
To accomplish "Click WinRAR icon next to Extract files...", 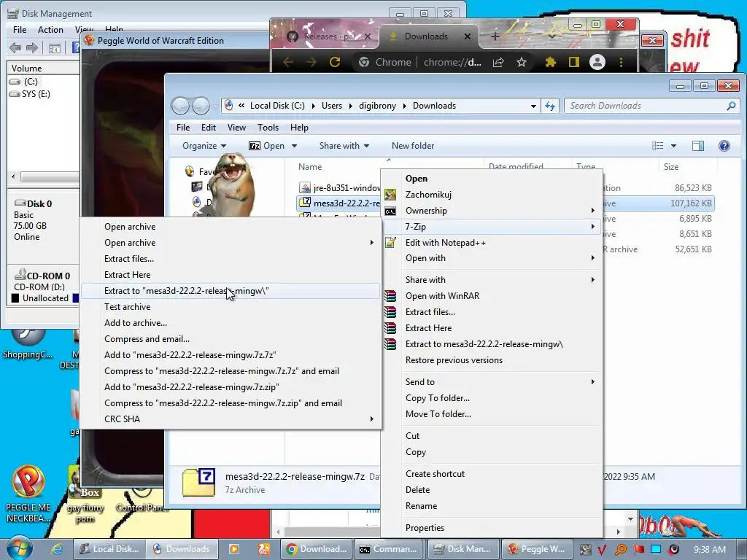I will [390, 312].
